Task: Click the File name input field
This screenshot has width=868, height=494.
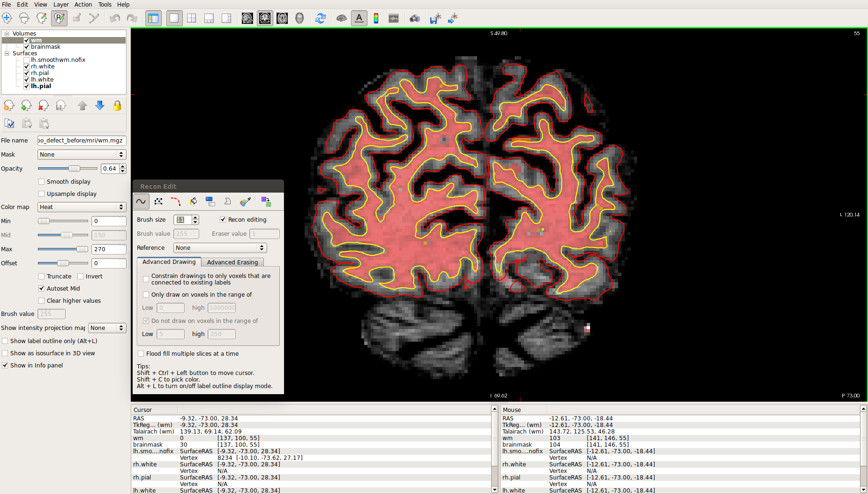Action: [x=82, y=141]
